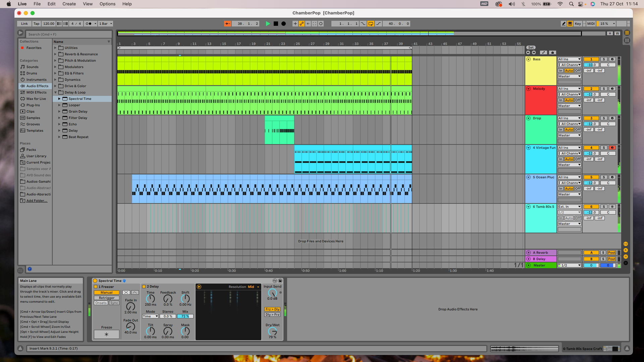Image resolution: width=644 pixels, height=362 pixels.
Task: Click the Link button
Action: point(24,24)
